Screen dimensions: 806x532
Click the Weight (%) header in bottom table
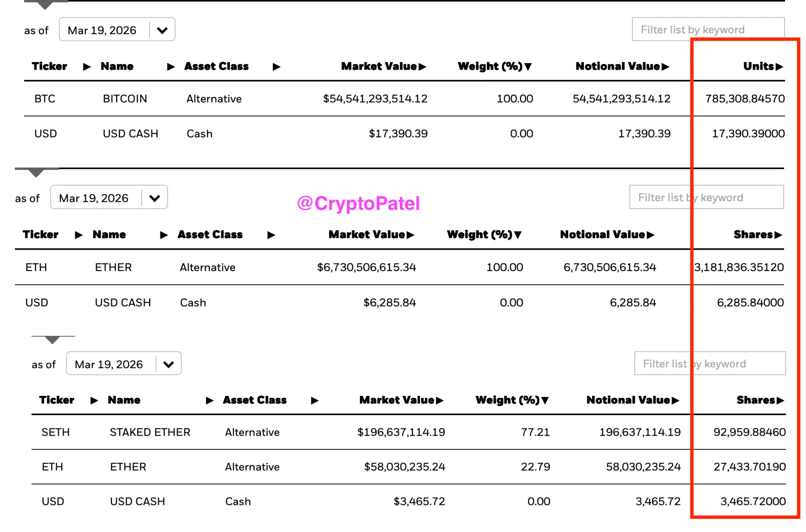click(x=507, y=400)
